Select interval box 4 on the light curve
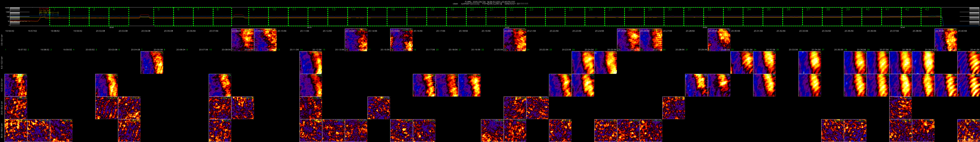980x142 pixels. pos(119,17)
